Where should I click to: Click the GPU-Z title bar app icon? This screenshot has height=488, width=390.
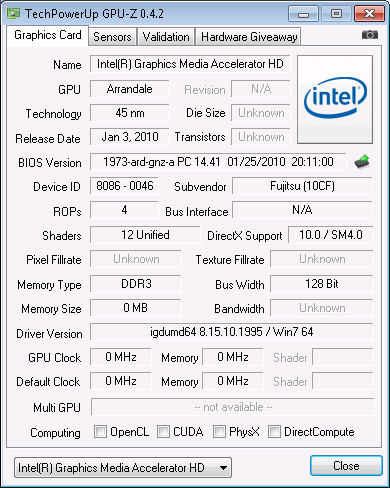pos(14,14)
